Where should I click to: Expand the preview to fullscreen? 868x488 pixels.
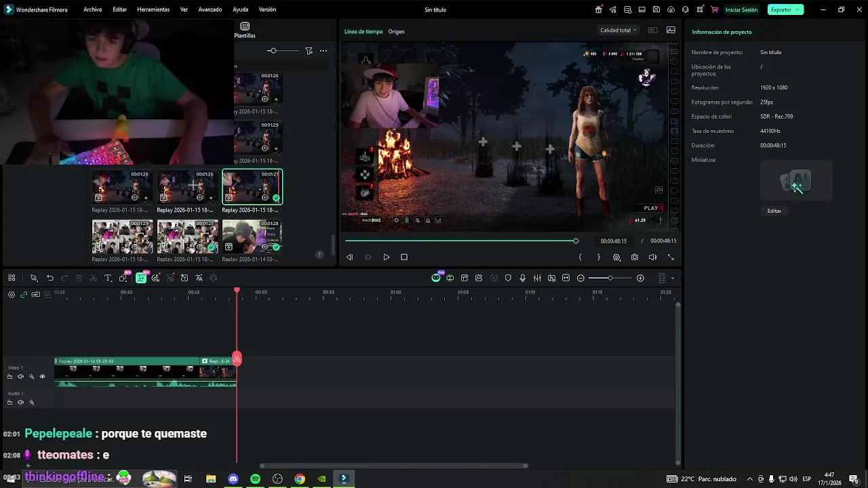click(x=671, y=257)
